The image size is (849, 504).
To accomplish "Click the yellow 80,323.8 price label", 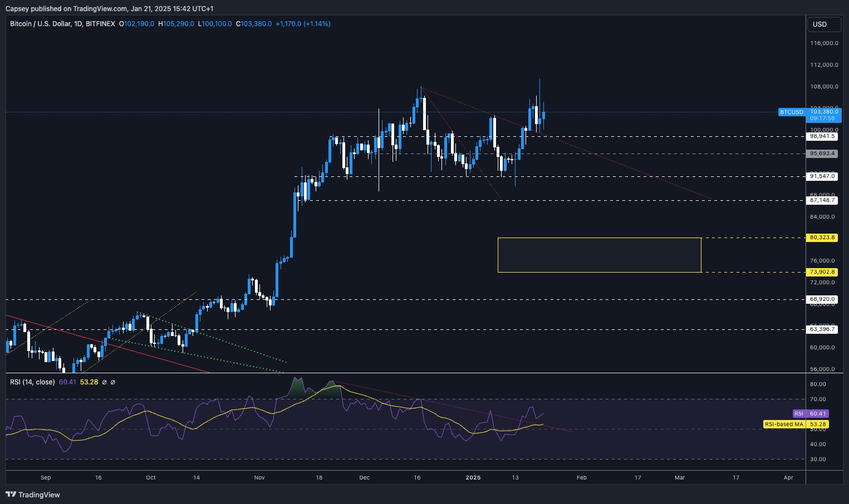I will point(822,238).
